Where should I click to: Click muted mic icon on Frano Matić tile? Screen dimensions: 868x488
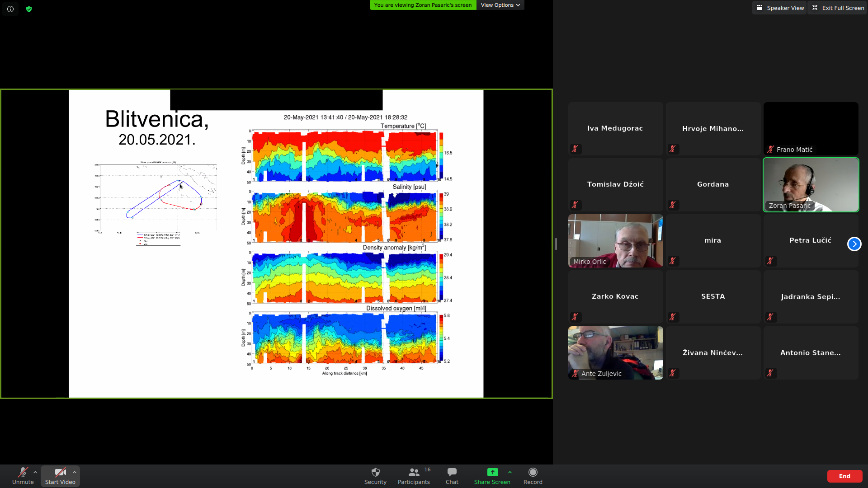click(x=770, y=149)
